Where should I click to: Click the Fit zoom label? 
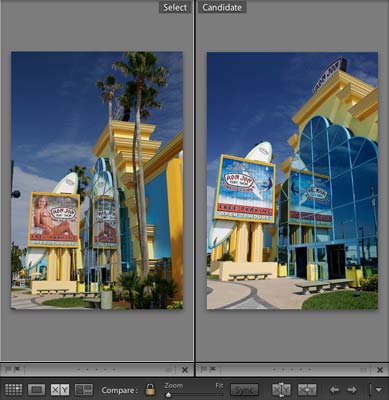pyautogui.click(x=219, y=385)
